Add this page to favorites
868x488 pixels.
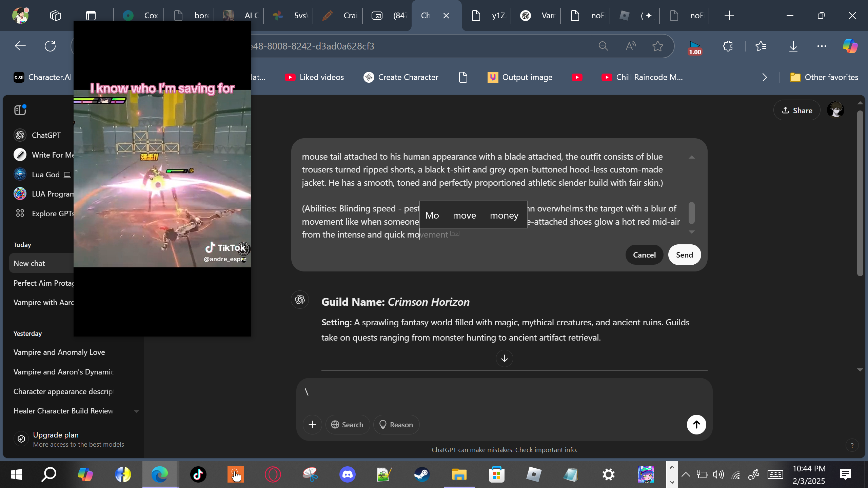tap(658, 46)
